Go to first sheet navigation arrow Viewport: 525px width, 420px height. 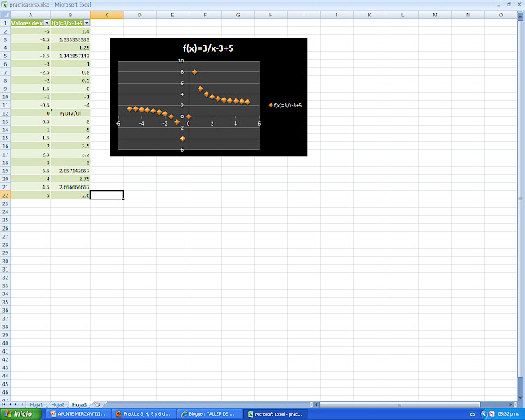[x=4, y=404]
